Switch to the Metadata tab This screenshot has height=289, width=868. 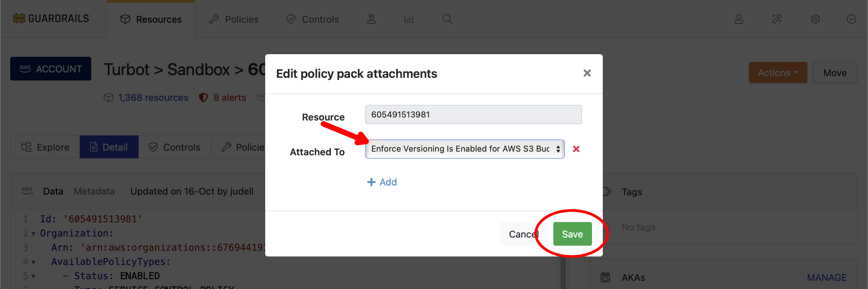point(94,191)
